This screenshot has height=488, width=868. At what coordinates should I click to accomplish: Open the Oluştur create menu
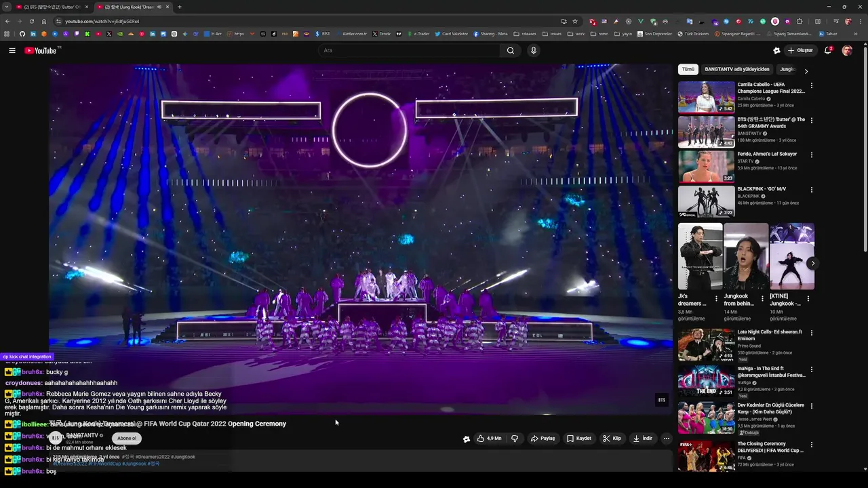pyautogui.click(x=800, y=51)
